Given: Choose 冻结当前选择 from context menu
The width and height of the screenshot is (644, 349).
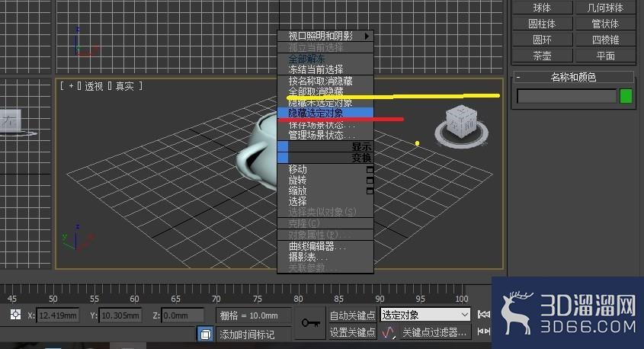Looking at the screenshot, I should click(x=325, y=69).
